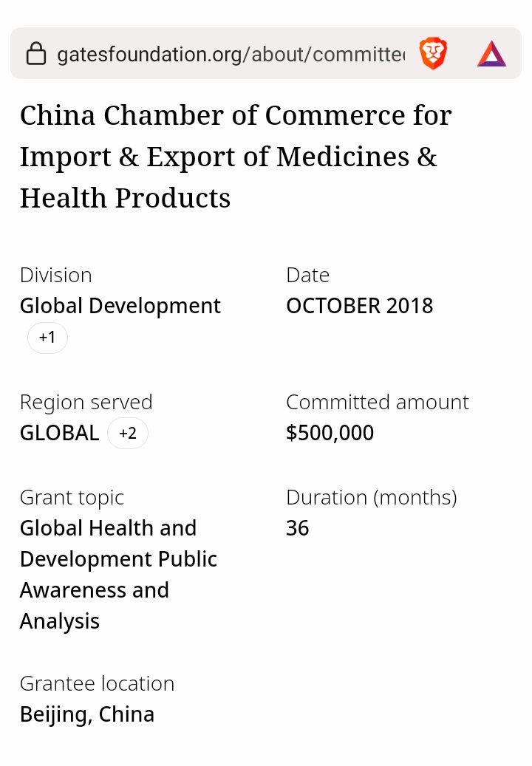532x766 pixels.
Task: Click the $500,000 committed amount
Action: (x=330, y=433)
